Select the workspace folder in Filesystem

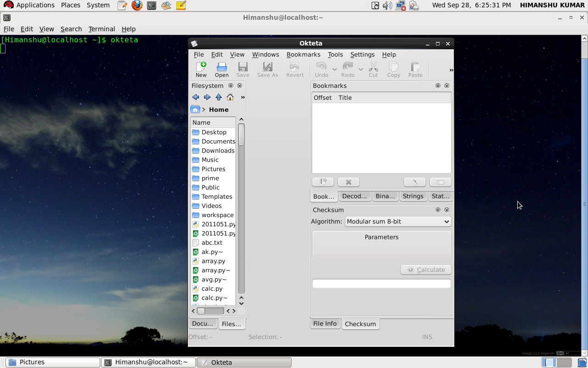coord(213,215)
